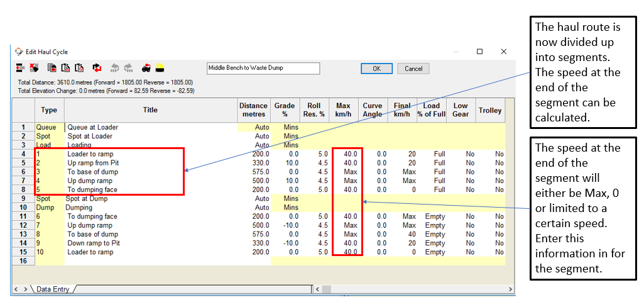Click the Paste clipboard icon in the toolbar
644x302 pixels.
66,69
